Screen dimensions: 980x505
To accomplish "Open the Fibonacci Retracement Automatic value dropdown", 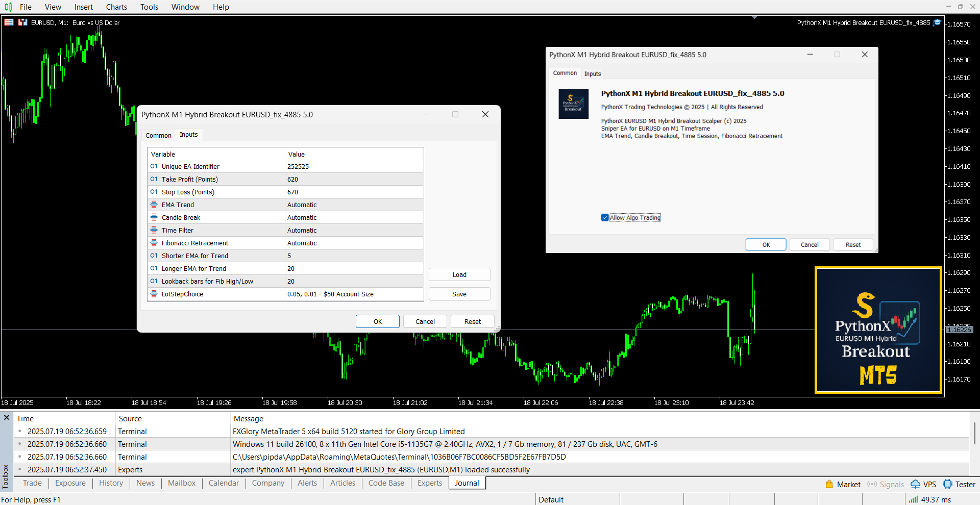I will [354, 243].
